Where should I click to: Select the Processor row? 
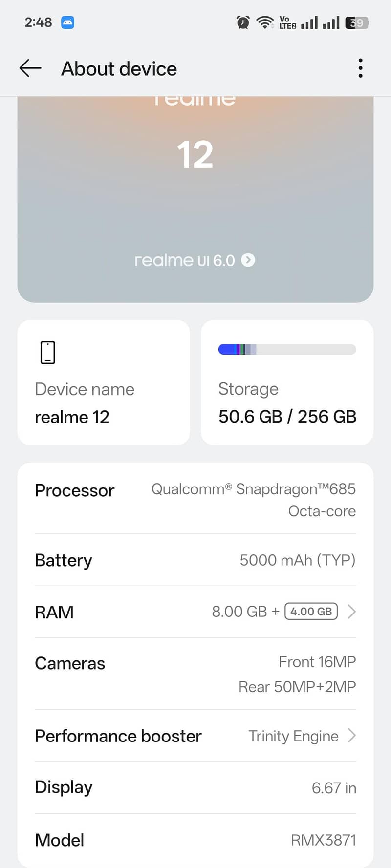click(x=195, y=499)
